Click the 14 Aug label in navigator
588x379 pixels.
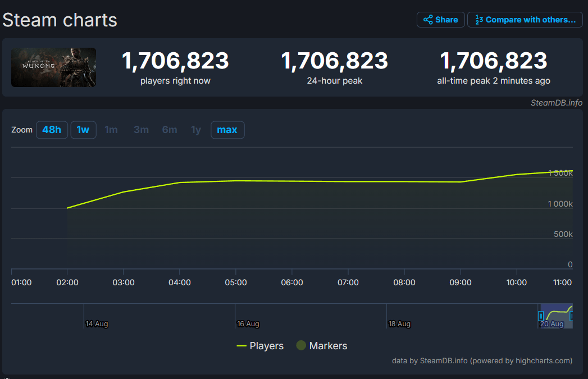pos(97,323)
